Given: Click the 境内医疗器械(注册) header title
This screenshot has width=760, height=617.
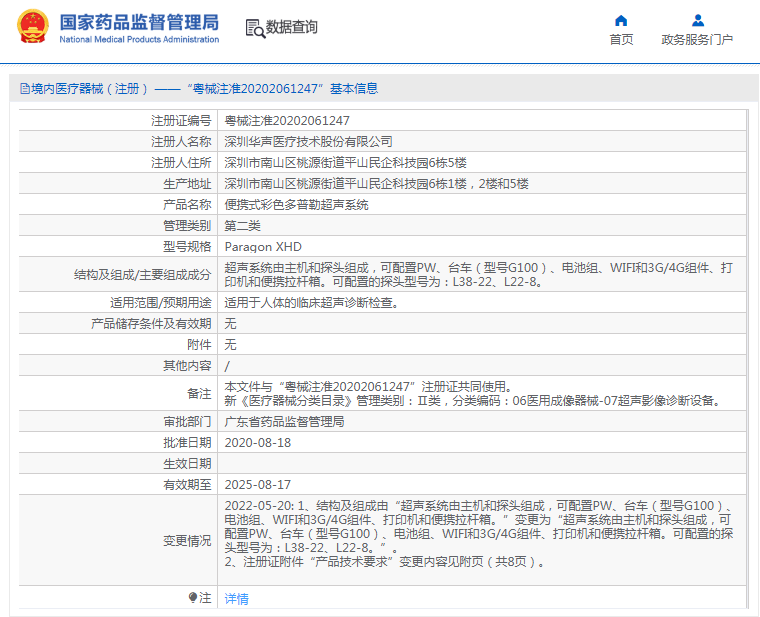Looking at the screenshot, I should (199, 89).
